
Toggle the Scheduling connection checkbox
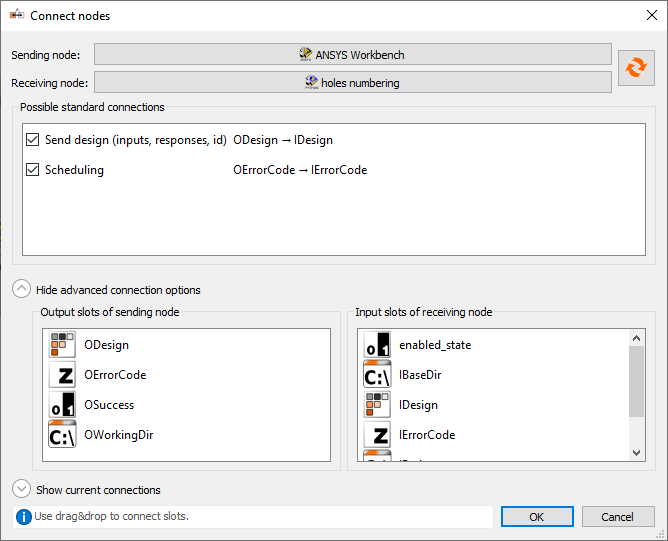[33, 170]
